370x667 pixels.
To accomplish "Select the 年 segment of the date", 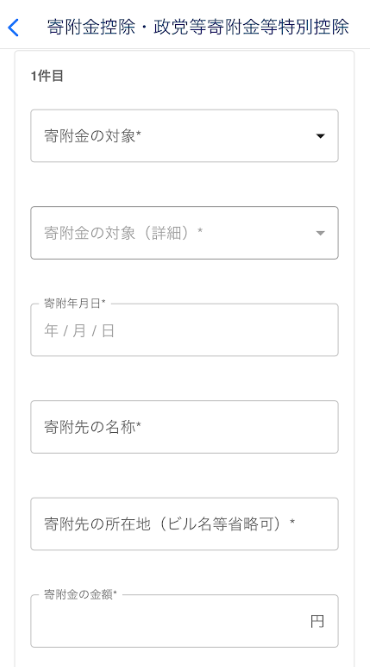I will click(x=51, y=331).
